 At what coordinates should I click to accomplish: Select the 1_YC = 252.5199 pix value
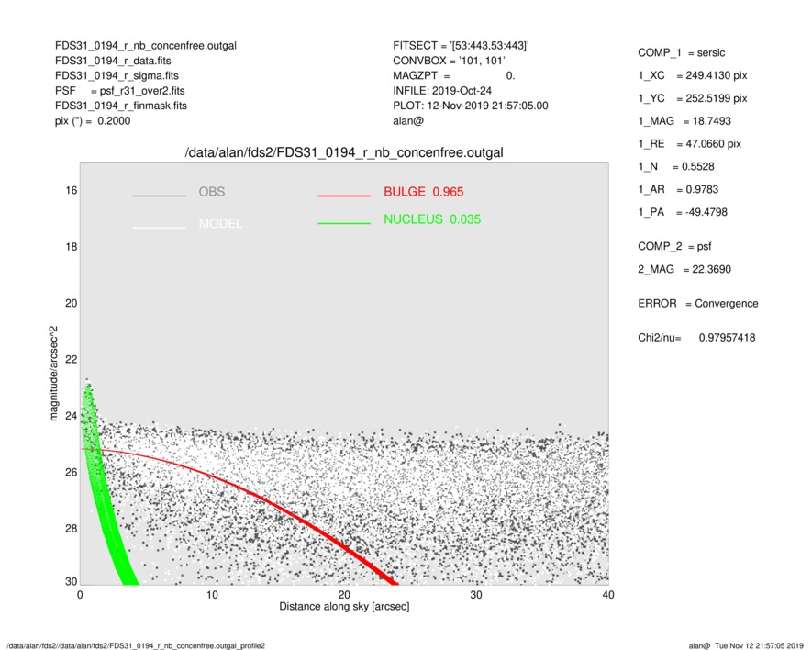(x=693, y=98)
